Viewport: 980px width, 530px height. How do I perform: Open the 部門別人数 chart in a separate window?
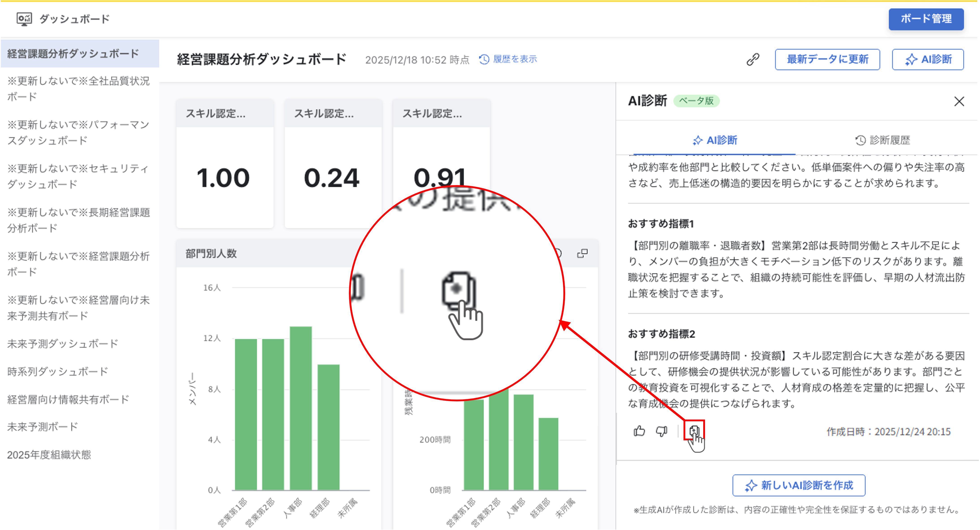pyautogui.click(x=583, y=253)
